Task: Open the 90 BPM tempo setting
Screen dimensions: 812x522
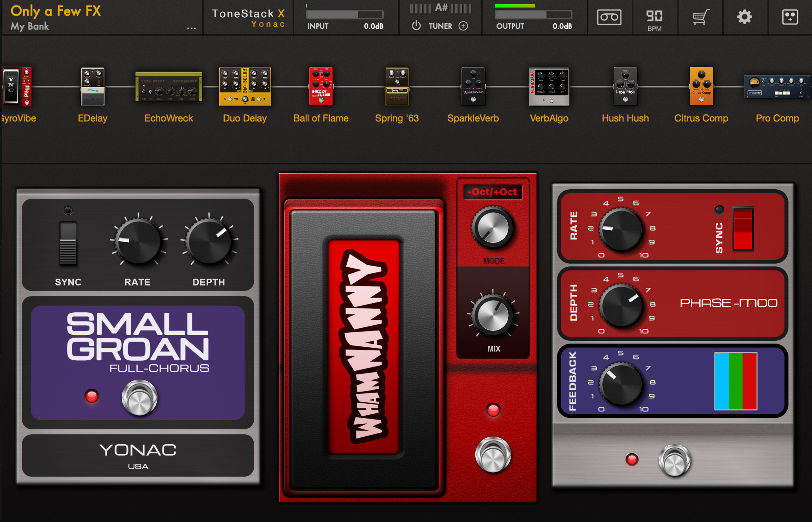Action: pos(654,20)
